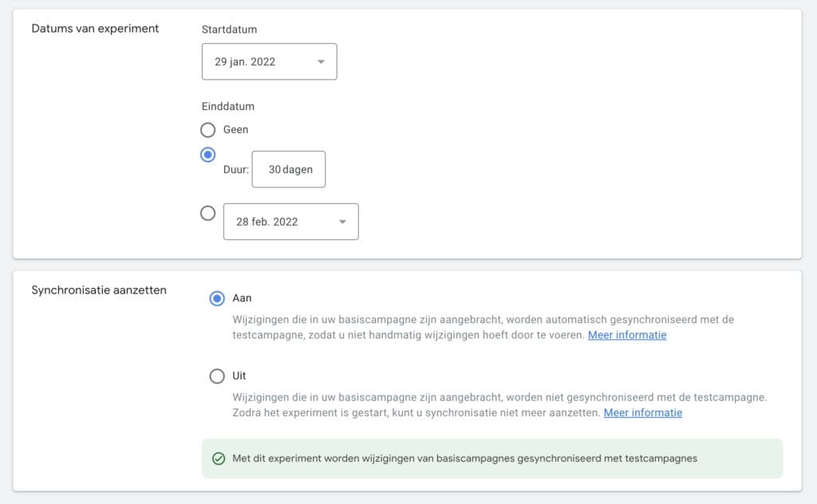Viewport: 817px width, 504px height.
Task: Click the Synchronisatie aanzetten heading
Action: coord(99,290)
